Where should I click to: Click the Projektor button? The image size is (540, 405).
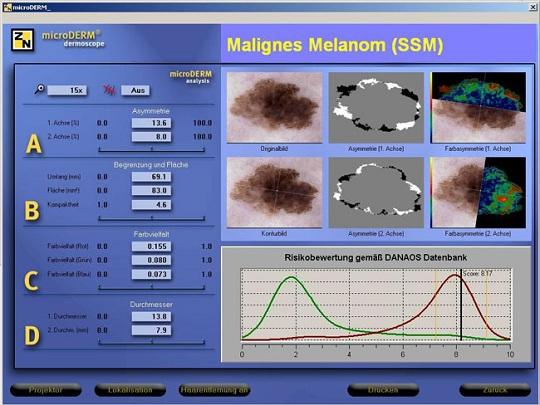point(46,390)
